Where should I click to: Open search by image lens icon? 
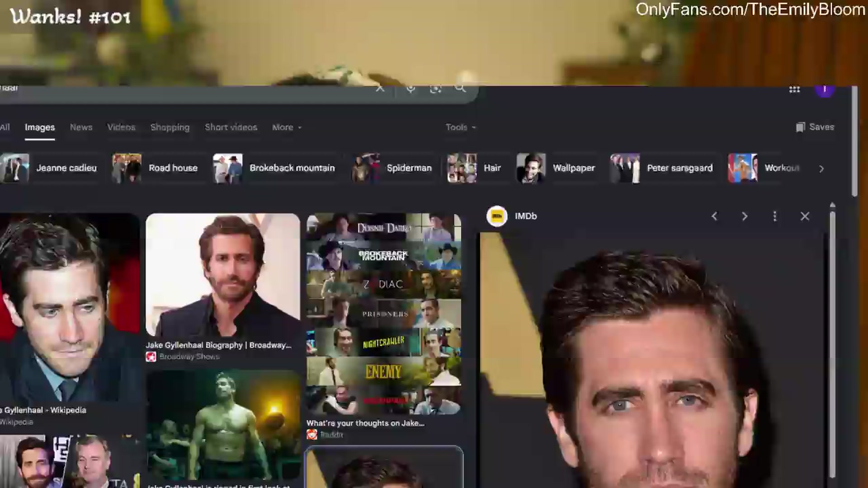pos(435,89)
